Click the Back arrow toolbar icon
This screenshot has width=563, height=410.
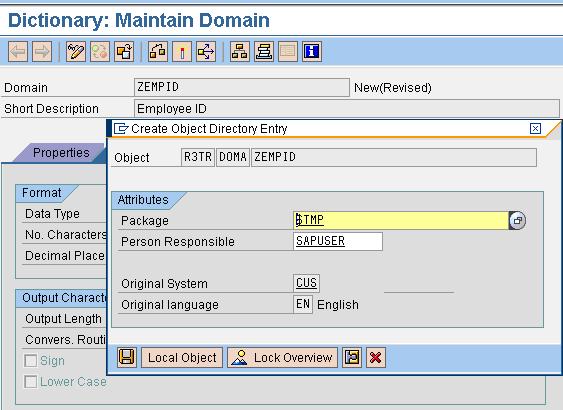[18, 52]
